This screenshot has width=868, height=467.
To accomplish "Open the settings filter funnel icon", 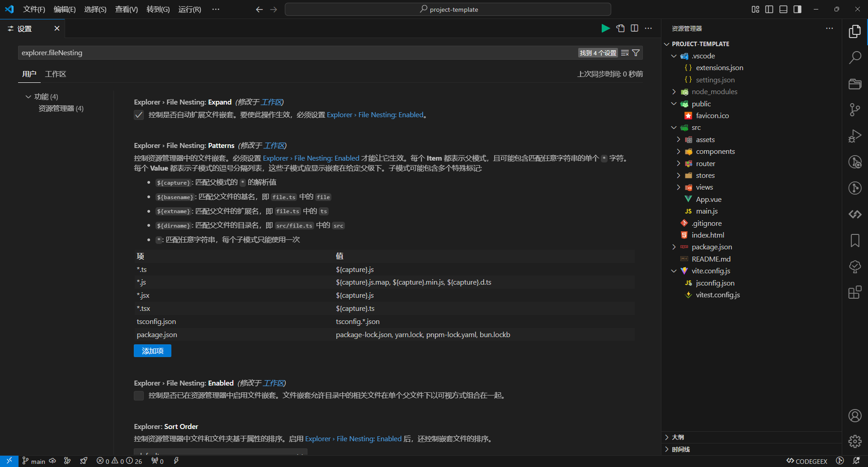I will click(636, 53).
